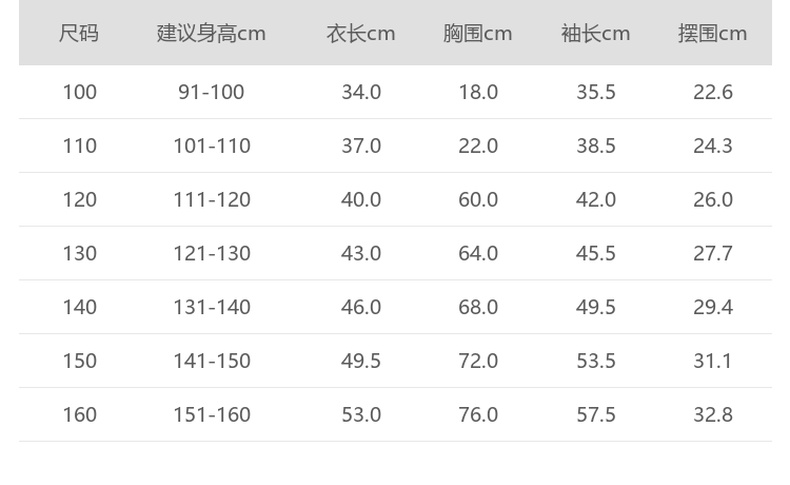Select the 摆围cm column header
Viewport: 790px width, 485px height.
pos(712,33)
